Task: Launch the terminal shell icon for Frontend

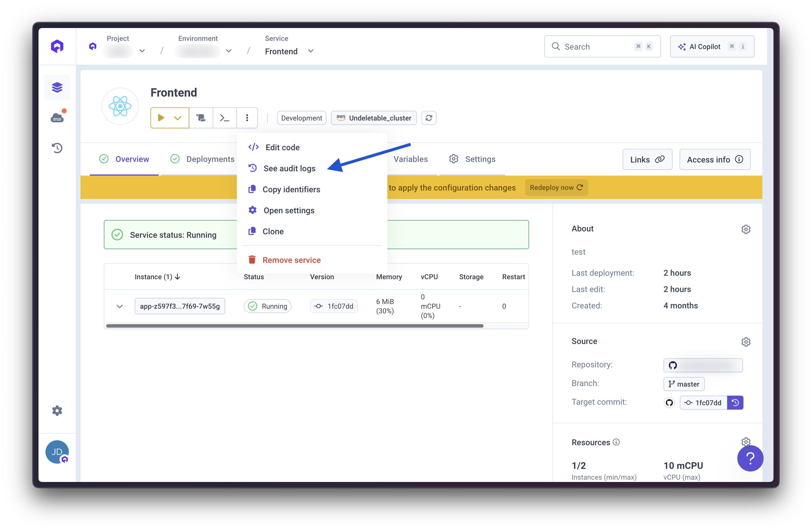Action: 224,118
